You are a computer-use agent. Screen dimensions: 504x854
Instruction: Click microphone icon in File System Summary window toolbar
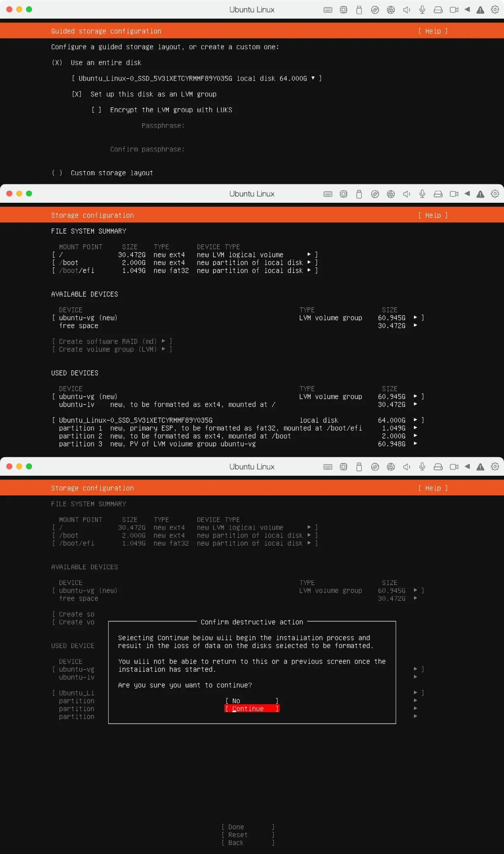point(422,194)
